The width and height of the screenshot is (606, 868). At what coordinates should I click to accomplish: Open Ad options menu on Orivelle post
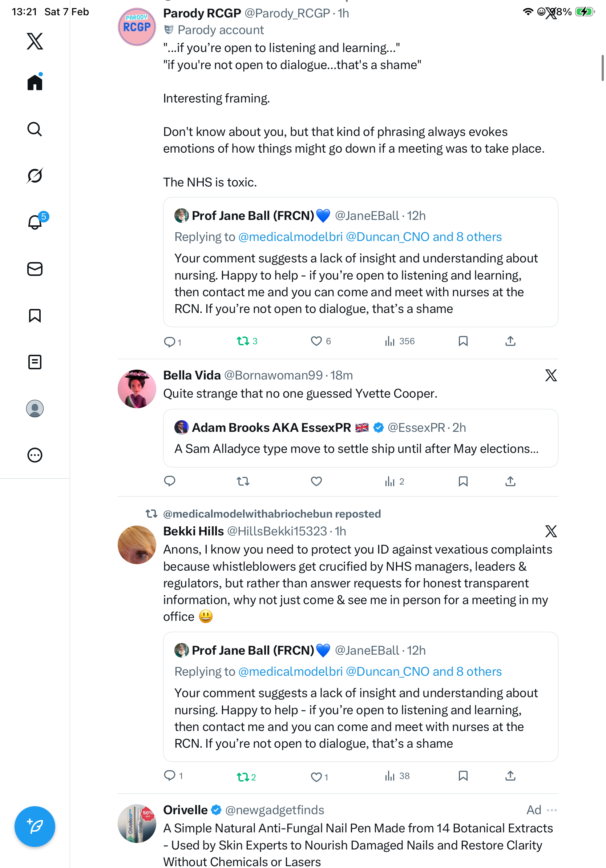[552, 810]
